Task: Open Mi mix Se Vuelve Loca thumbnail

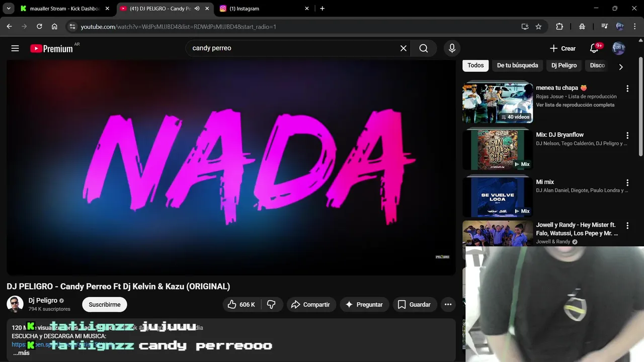Action: click(x=498, y=197)
